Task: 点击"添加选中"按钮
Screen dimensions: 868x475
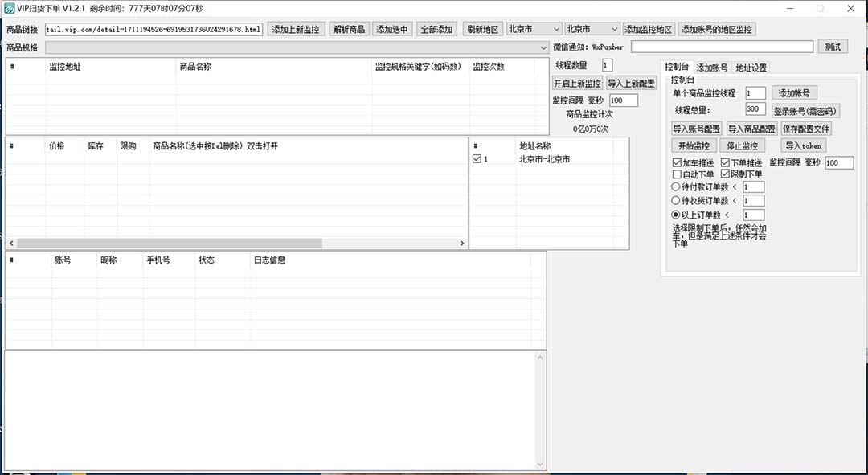Action: [391, 28]
